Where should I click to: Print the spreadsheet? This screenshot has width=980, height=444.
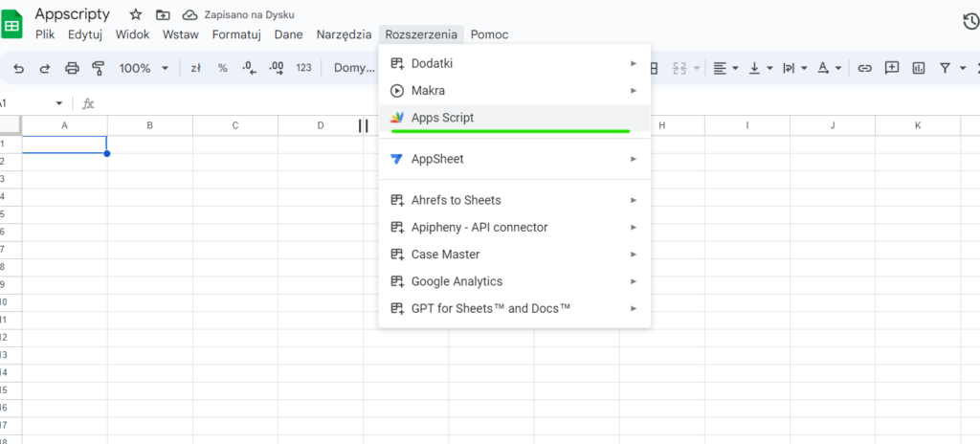point(72,68)
